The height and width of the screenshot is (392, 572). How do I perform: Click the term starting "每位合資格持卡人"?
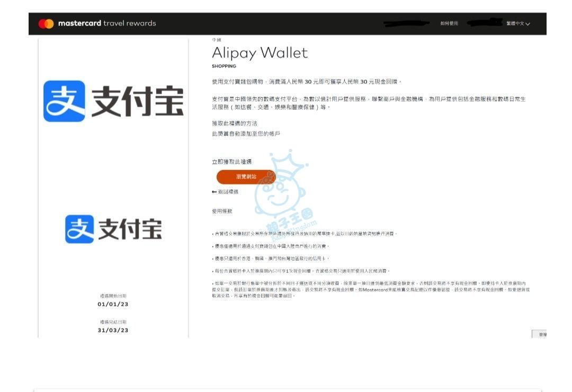coord(301,271)
